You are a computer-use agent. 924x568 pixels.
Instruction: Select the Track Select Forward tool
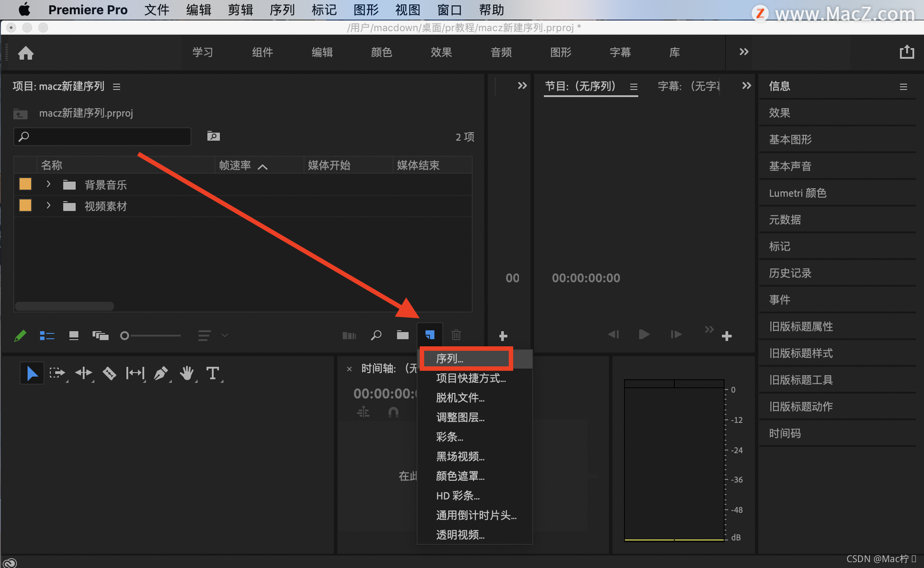tap(57, 373)
